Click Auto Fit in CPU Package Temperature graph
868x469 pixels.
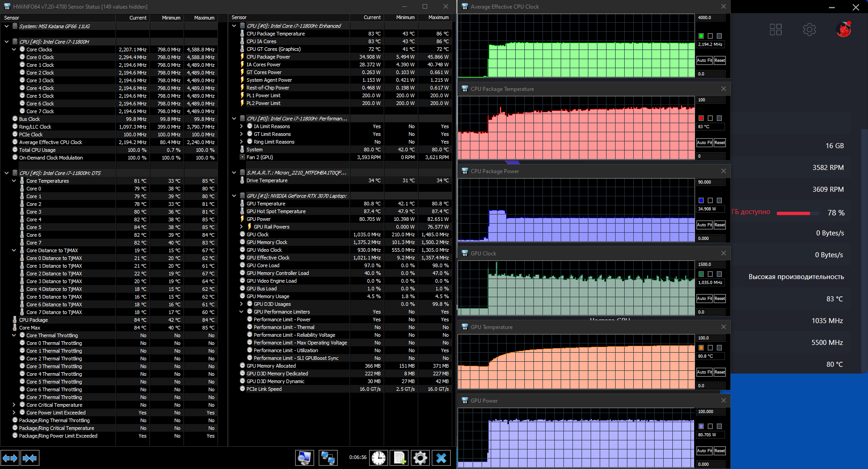705,143
